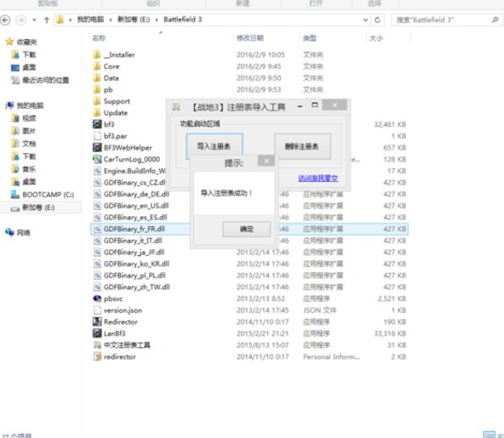Sort files by the 名称 column header

click(x=99, y=38)
